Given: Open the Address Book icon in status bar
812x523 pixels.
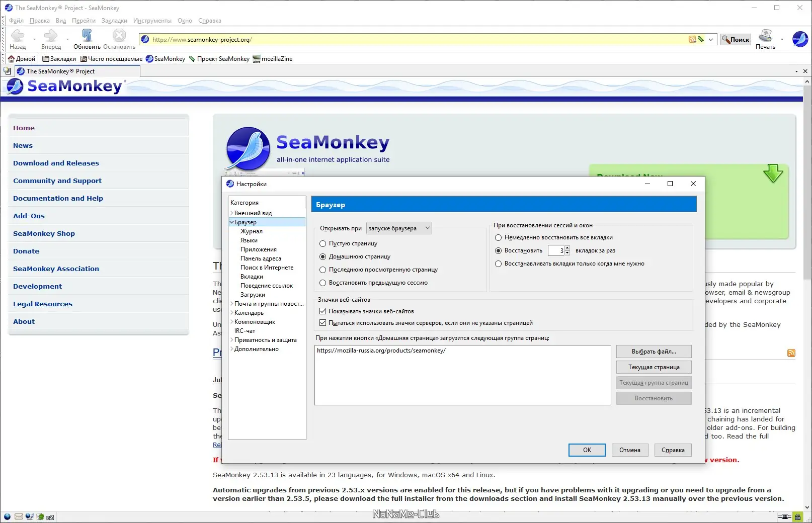Looking at the screenshot, I should 40,516.
